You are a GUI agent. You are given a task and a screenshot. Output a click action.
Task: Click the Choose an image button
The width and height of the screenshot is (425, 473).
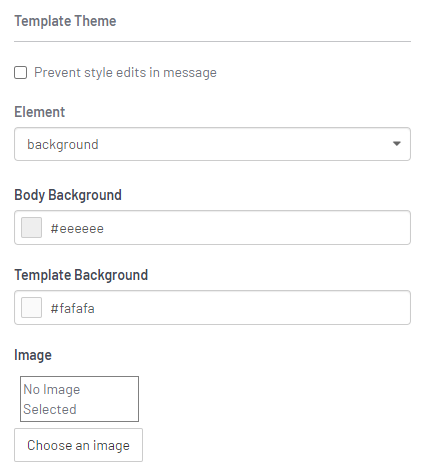pyautogui.click(x=78, y=445)
